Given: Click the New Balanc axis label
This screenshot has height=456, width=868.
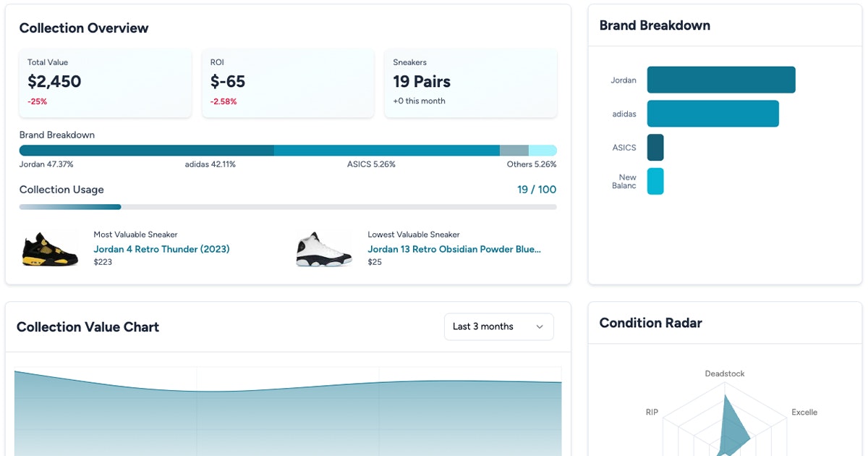Looking at the screenshot, I should click(x=624, y=181).
